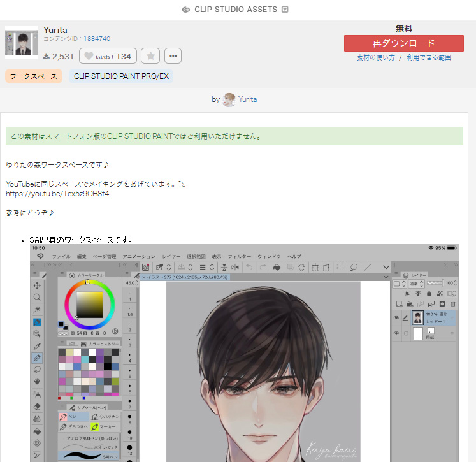Open the 利用できる範囲 link
Viewport: 476px width, 462px height.
point(429,57)
